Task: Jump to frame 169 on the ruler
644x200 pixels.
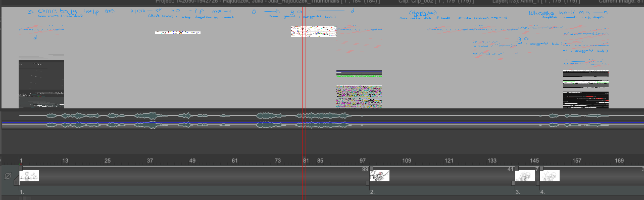Action: [x=619, y=161]
